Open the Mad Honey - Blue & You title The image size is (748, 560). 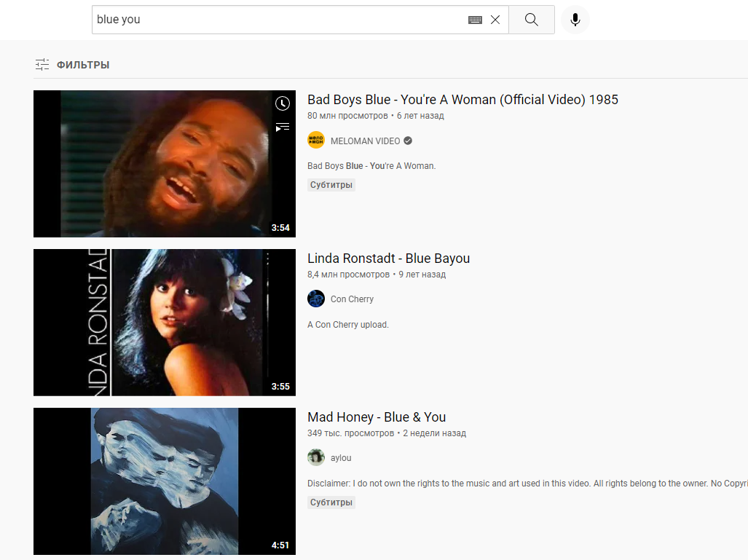[377, 417]
